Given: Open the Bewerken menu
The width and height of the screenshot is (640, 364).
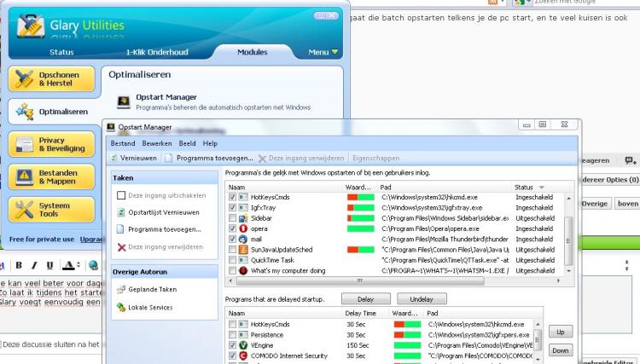Looking at the screenshot, I should click(x=157, y=143).
